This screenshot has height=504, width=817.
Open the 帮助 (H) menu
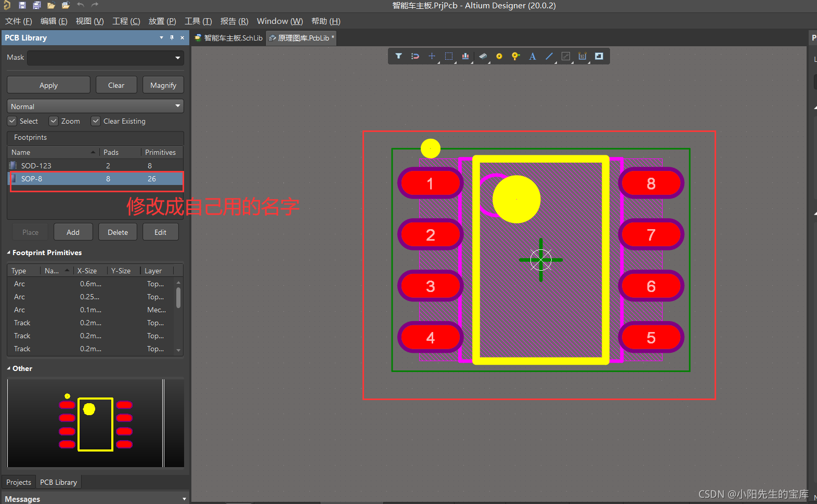(326, 21)
